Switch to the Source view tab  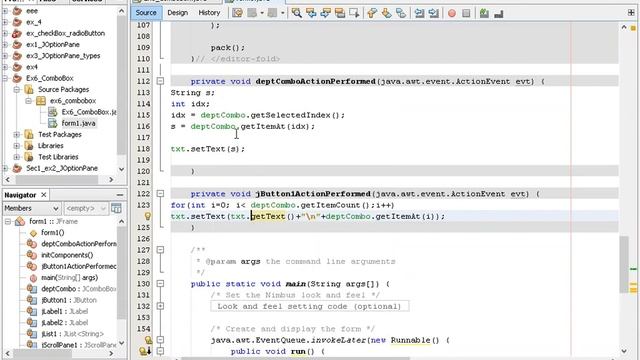coord(146,13)
